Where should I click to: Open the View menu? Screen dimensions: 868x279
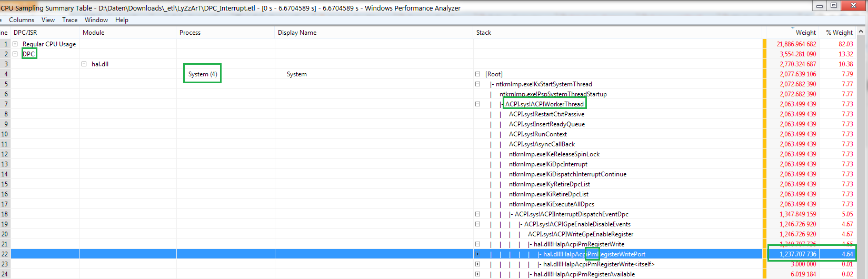pos(48,20)
